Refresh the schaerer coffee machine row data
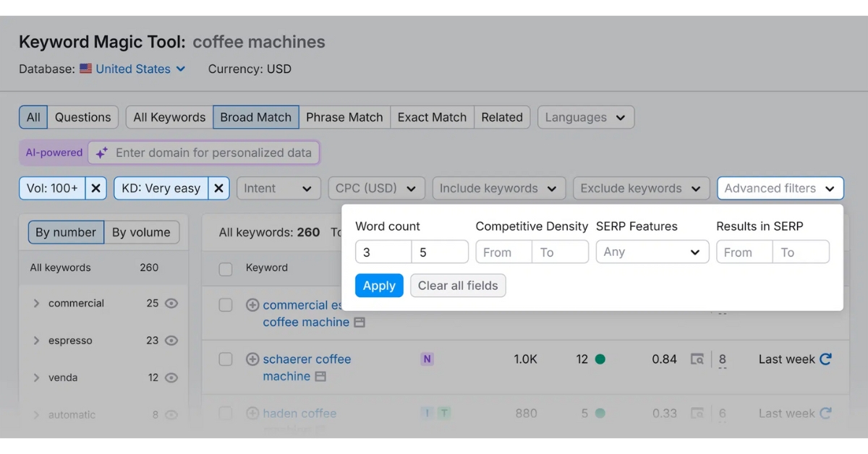The width and height of the screenshot is (868, 454). tap(825, 359)
